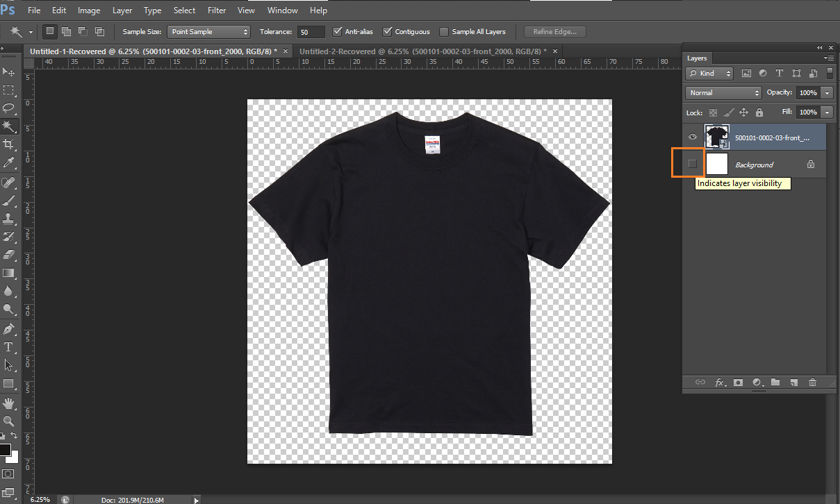The image size is (840, 504).
Task: Activate the Hand tool
Action: 8,403
